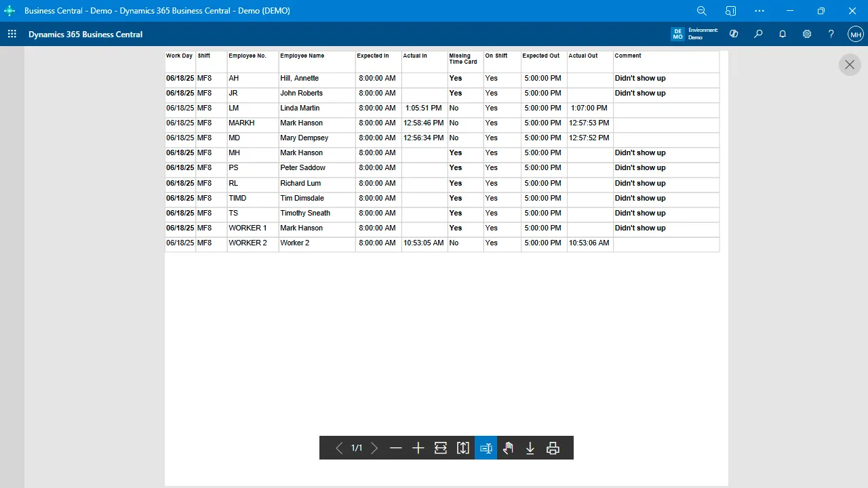Show notifications via the bell icon
The width and height of the screenshot is (868, 488).
(783, 34)
